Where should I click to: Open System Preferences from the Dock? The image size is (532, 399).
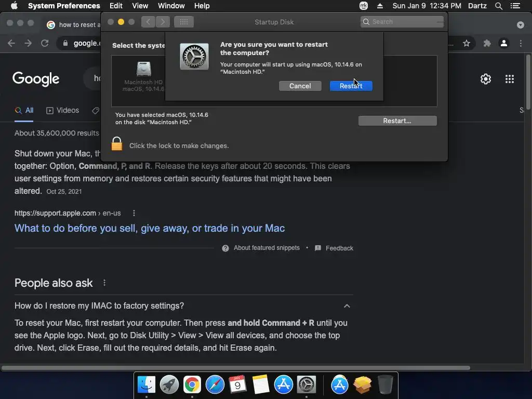point(307,385)
